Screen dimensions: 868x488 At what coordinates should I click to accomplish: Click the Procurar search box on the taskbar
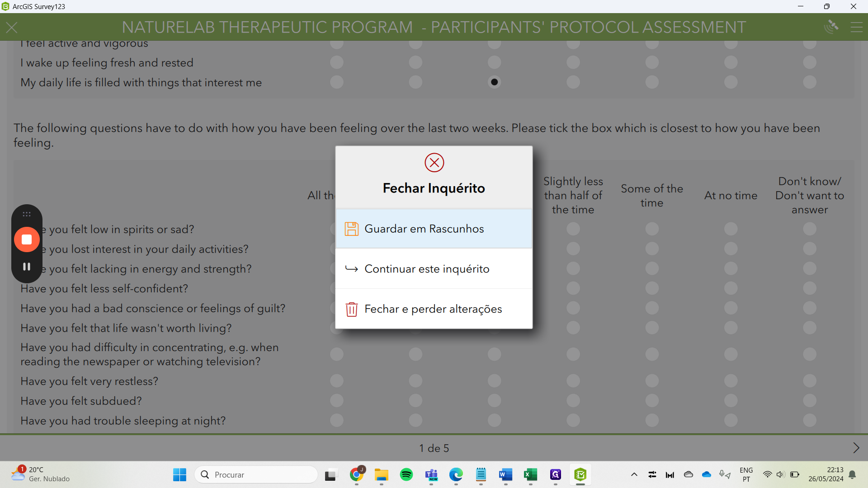click(256, 474)
